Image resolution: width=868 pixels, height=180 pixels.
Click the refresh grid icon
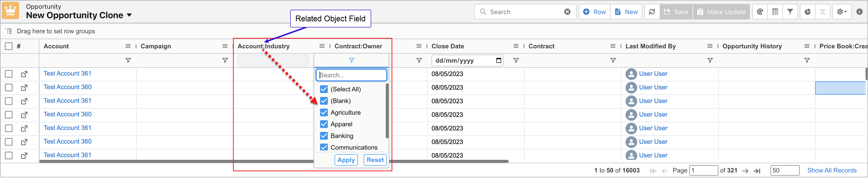coord(652,12)
